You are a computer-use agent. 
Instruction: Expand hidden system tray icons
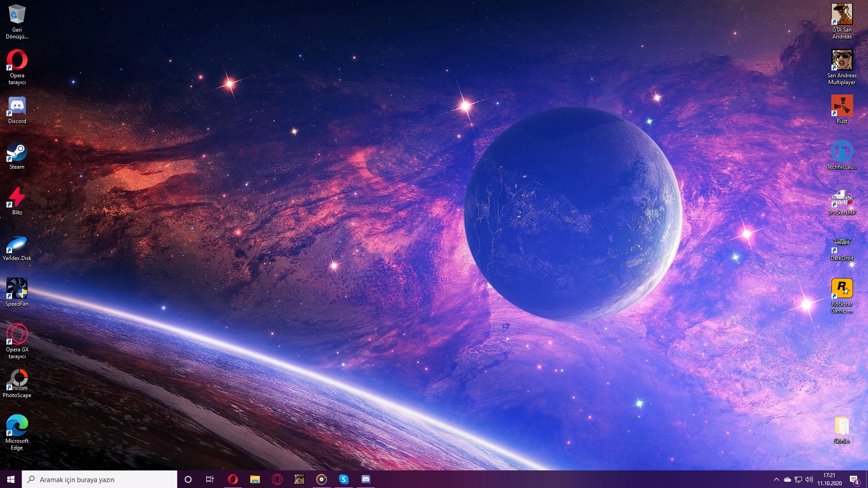point(776,479)
